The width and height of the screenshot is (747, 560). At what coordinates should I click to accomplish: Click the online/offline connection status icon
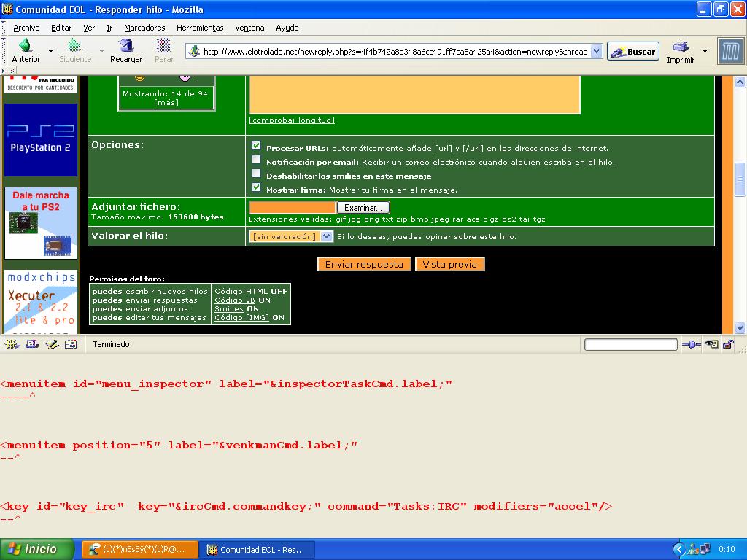[x=691, y=344]
